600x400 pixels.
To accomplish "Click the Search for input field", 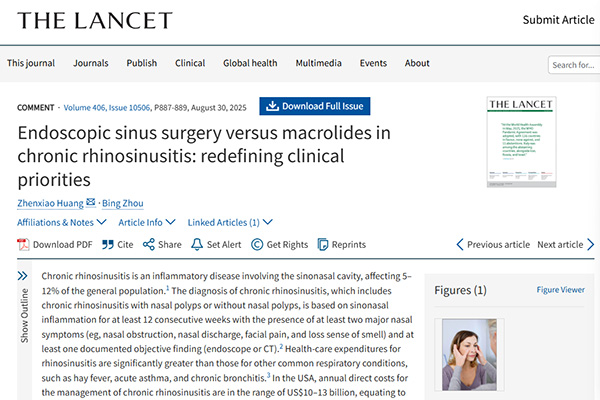I will pos(575,66).
